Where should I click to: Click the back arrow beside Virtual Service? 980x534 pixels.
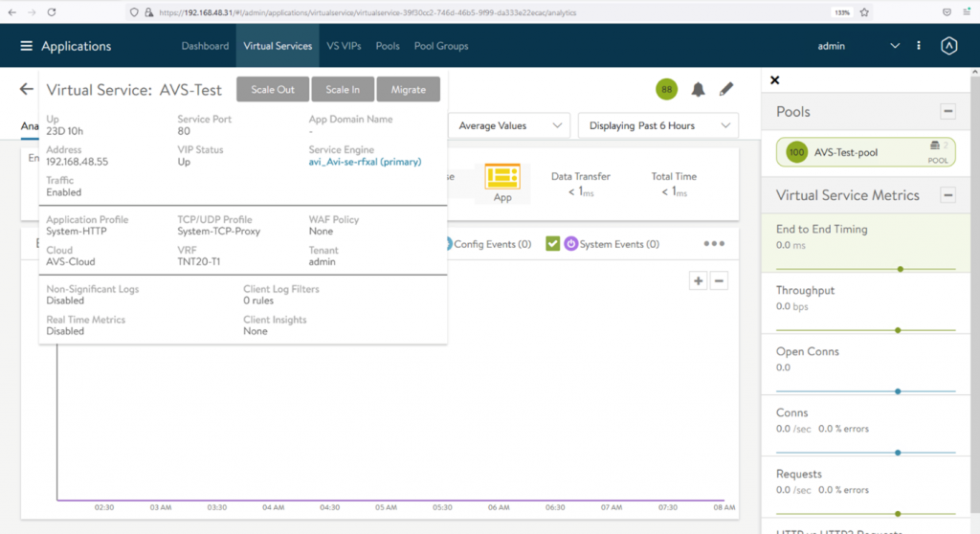[26, 89]
